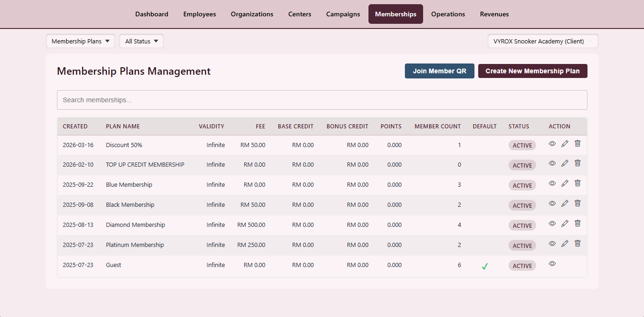
Task: Delete the Diamond Membership plan
Action: [577, 224]
